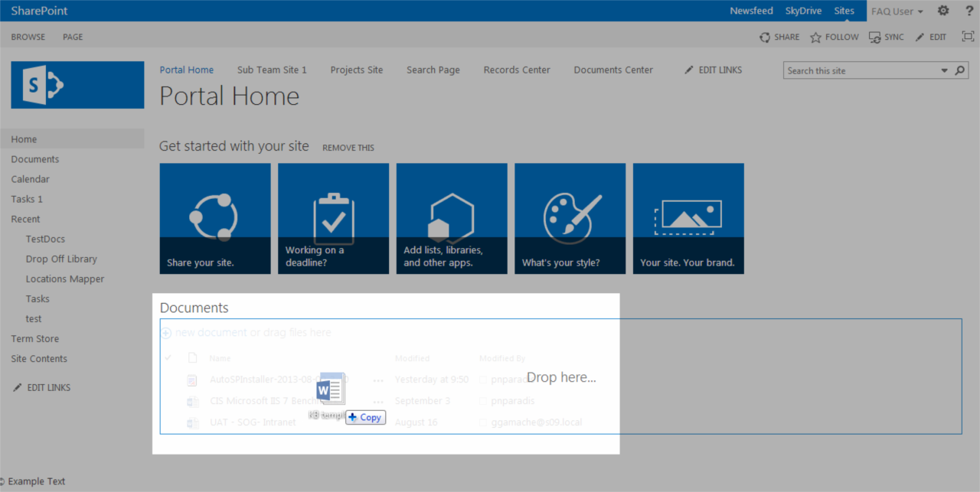
Task: Click the Edit pencil in the ribbon
Action: [920, 37]
